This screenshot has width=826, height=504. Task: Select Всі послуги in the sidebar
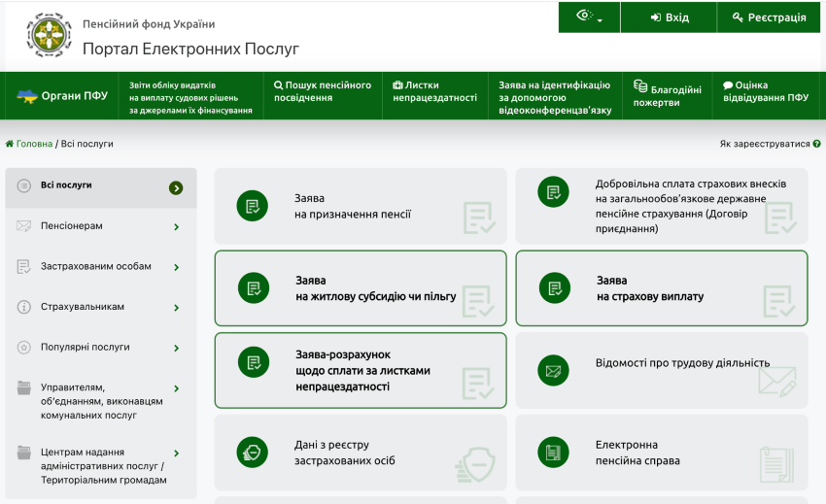tap(101, 187)
